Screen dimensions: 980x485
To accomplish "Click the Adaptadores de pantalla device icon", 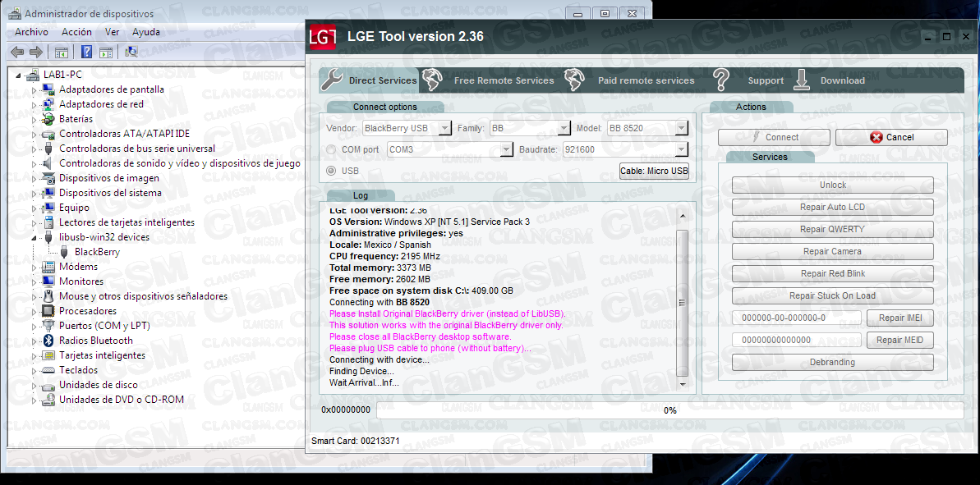I will [48, 89].
